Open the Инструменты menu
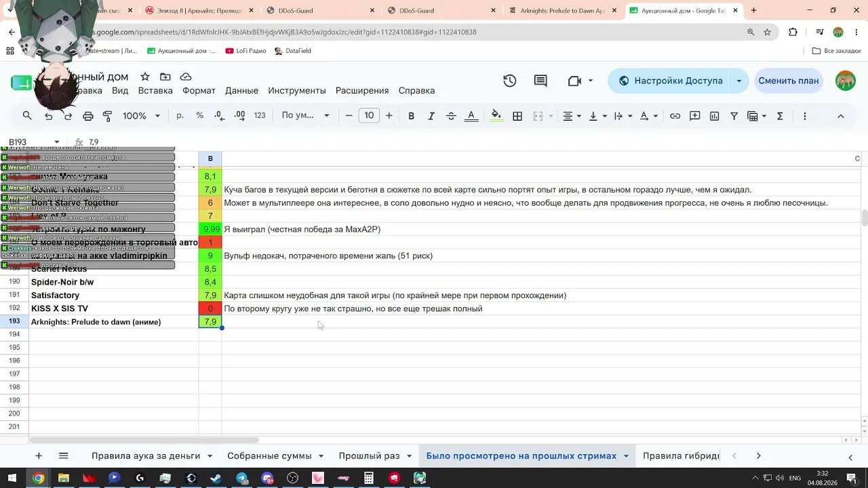Image resolution: width=868 pixels, height=488 pixels. click(297, 91)
